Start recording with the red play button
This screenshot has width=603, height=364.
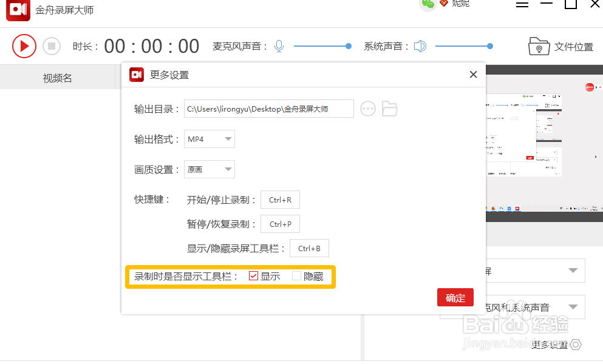(24, 47)
